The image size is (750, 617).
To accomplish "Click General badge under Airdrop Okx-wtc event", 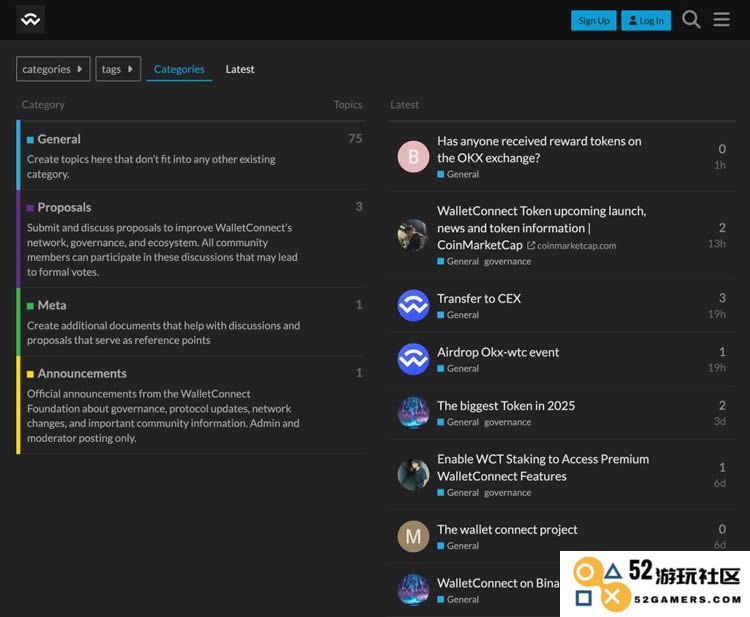I will pos(458,368).
